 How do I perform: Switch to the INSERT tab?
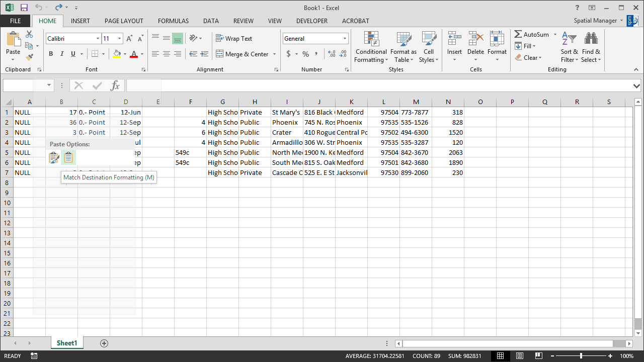80,21
